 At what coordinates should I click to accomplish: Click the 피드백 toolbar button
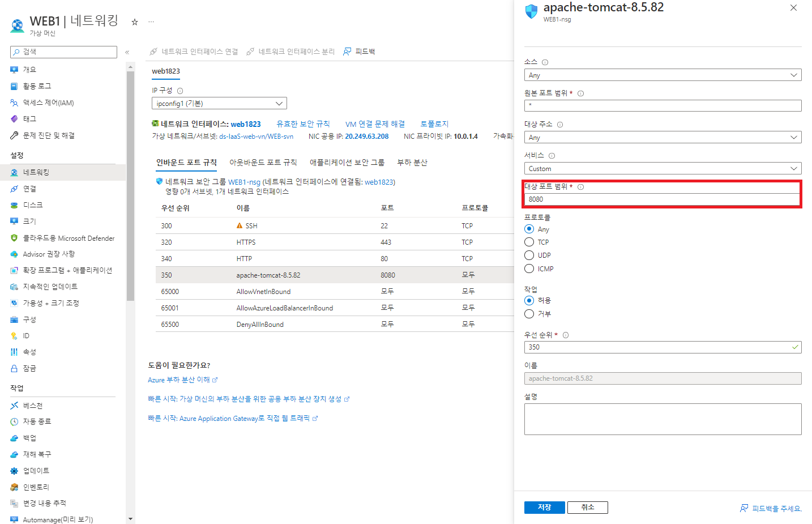pos(359,52)
